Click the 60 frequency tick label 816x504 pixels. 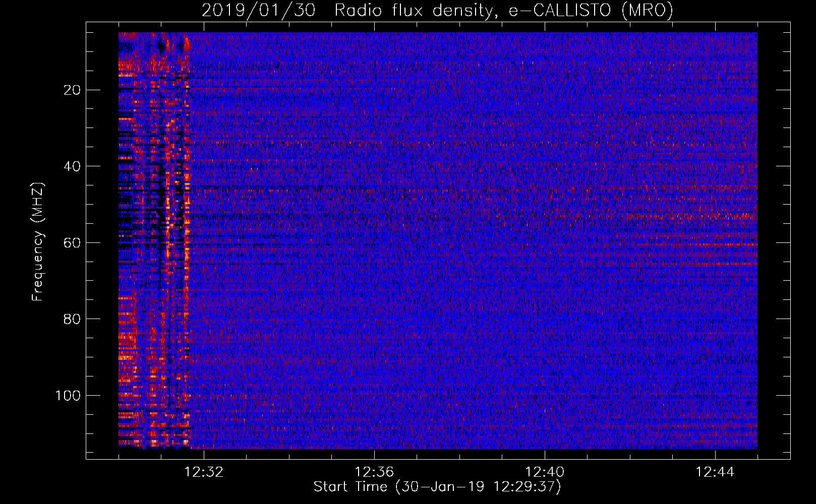72,243
